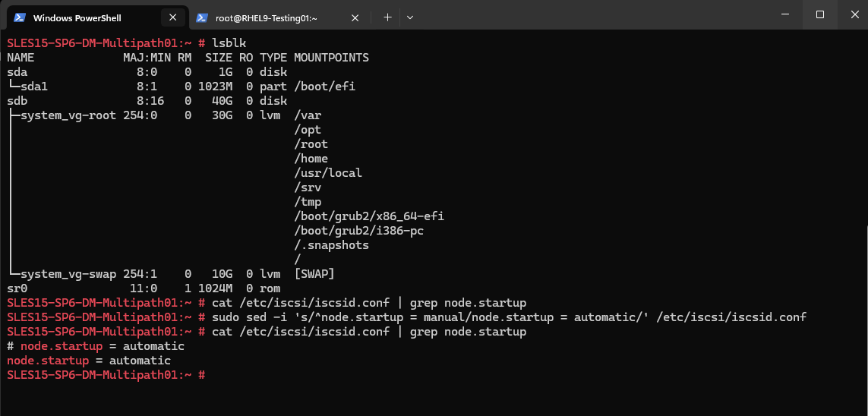
Task: Close the Windows PowerShell tab
Action: pos(172,17)
